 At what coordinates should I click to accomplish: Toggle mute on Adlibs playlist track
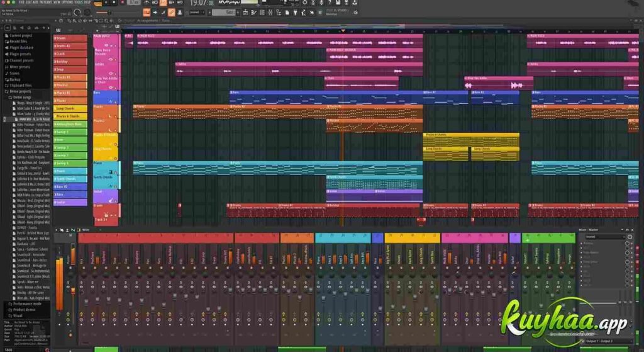tap(116, 74)
